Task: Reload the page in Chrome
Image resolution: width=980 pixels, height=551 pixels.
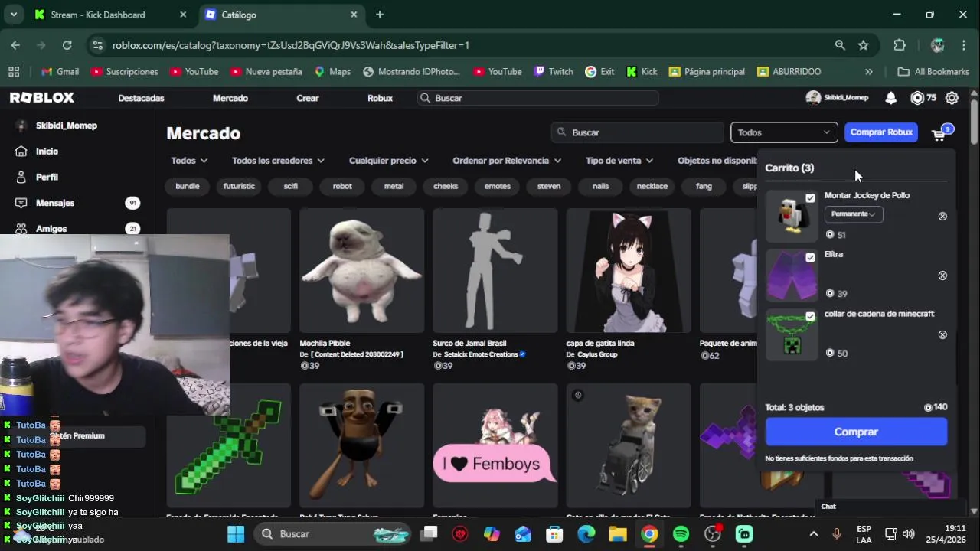Action: 67,45
